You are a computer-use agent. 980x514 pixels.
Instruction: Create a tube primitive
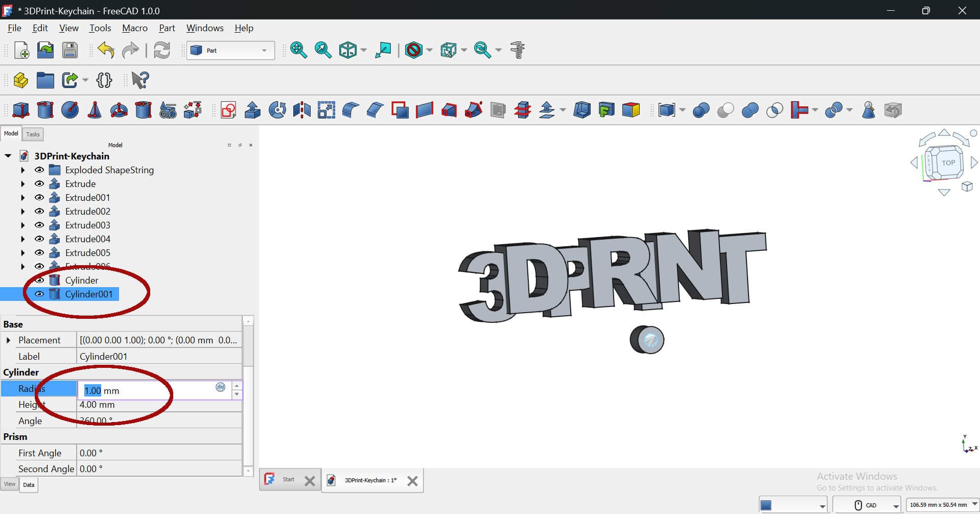point(144,110)
